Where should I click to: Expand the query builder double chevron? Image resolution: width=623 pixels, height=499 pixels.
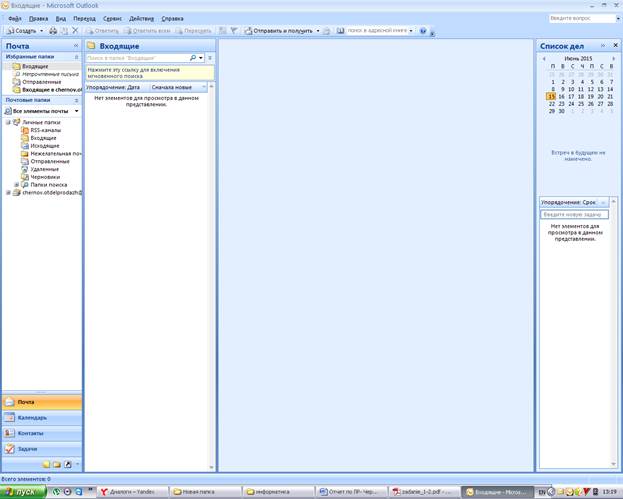point(210,58)
